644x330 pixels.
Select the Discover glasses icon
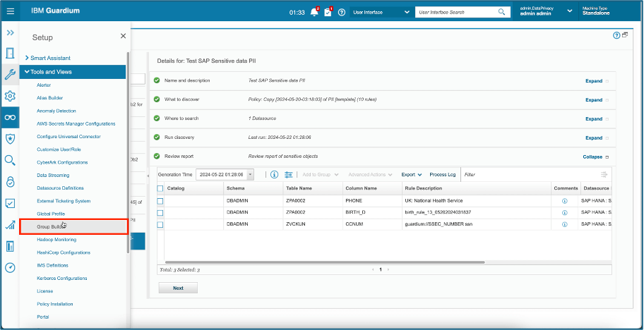click(11, 118)
